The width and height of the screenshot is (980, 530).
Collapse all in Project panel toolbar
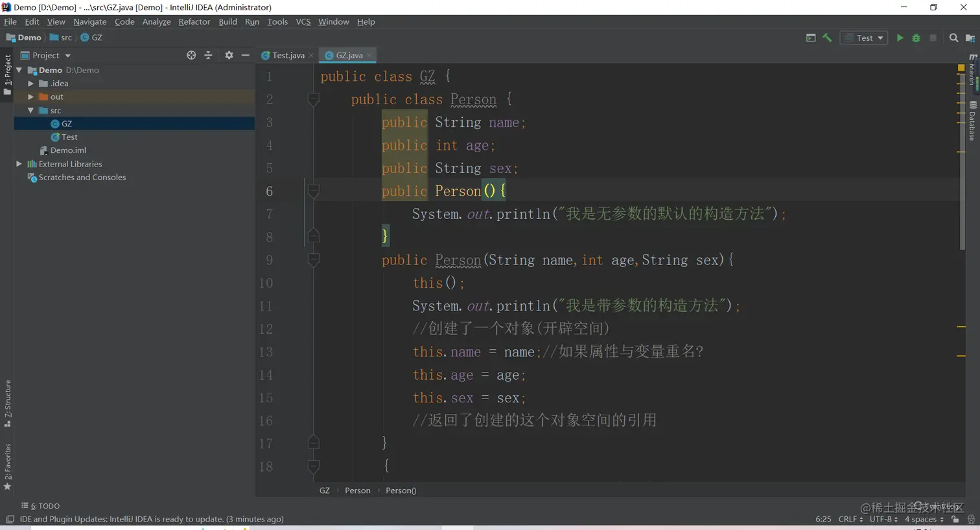click(208, 55)
